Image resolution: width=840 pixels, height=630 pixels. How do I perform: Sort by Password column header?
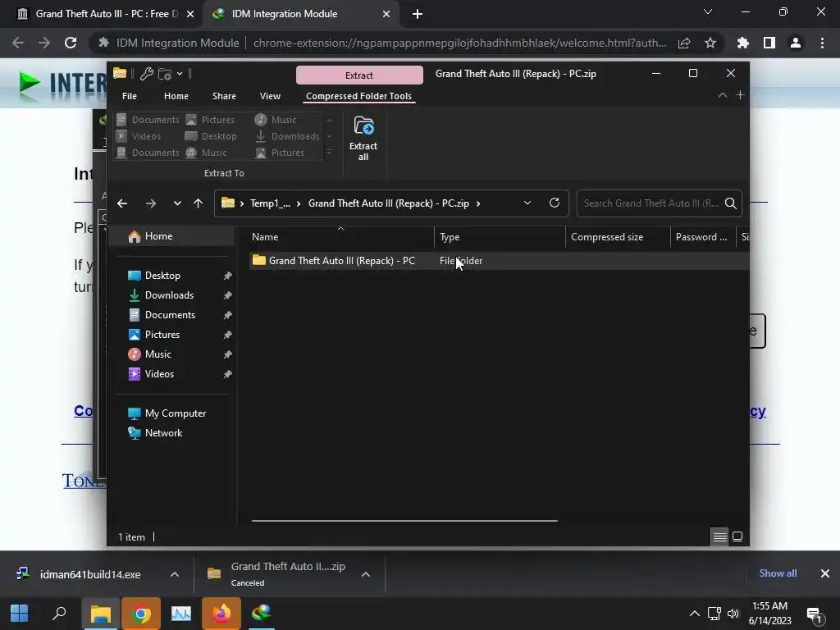[x=703, y=237]
